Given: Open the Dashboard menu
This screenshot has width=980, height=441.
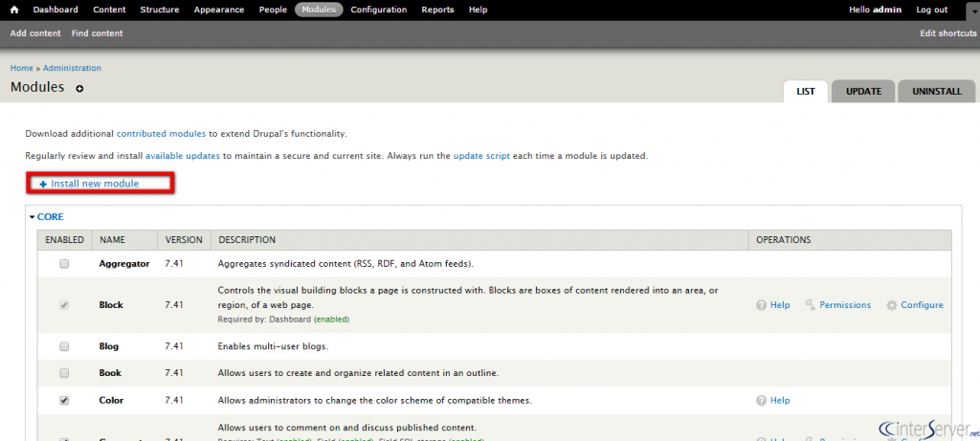Looking at the screenshot, I should [x=56, y=10].
